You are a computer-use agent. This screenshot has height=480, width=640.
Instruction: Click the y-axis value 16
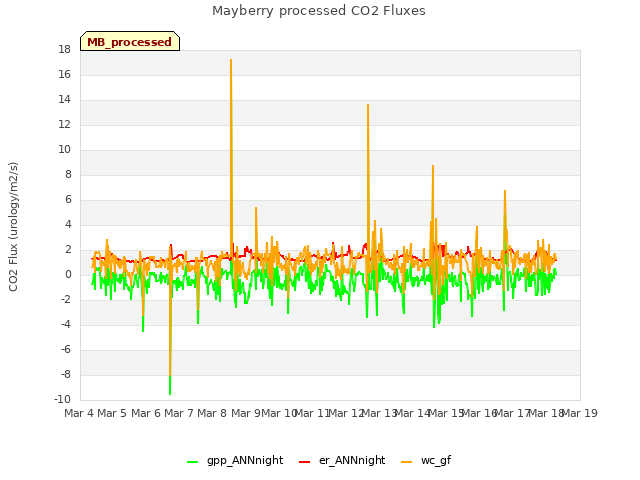[64, 75]
